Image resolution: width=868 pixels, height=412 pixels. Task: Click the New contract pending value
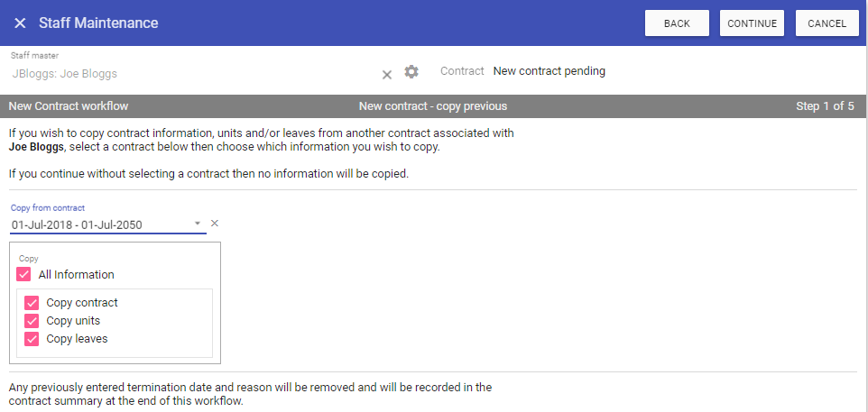coord(549,71)
